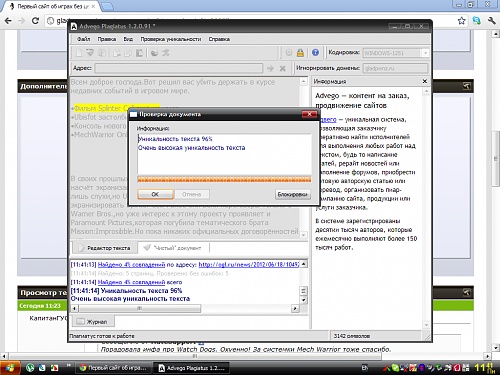Bookmark page with Chrome star icon
500x375 pixels.
tap(461, 21)
